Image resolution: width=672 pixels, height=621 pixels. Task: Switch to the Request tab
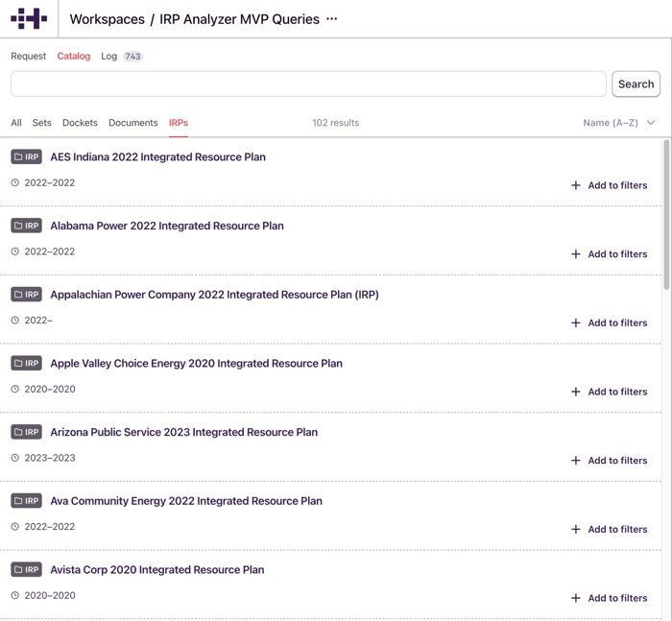pos(28,56)
